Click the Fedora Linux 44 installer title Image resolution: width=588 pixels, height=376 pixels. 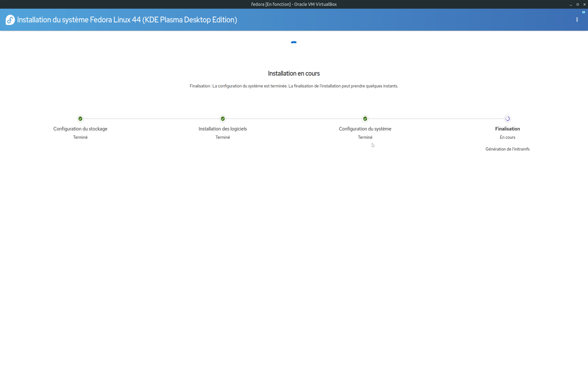pyautogui.click(x=127, y=20)
